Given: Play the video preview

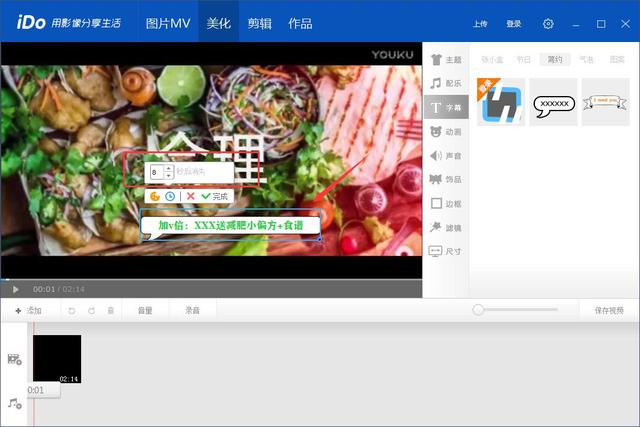Looking at the screenshot, I should [x=15, y=289].
